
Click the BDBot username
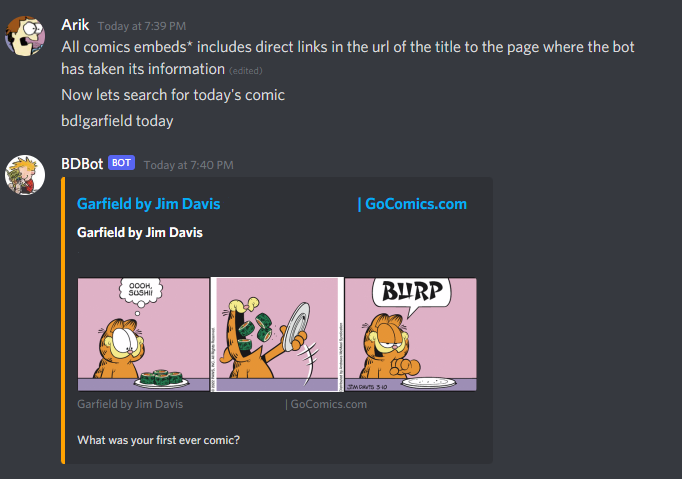(82, 164)
